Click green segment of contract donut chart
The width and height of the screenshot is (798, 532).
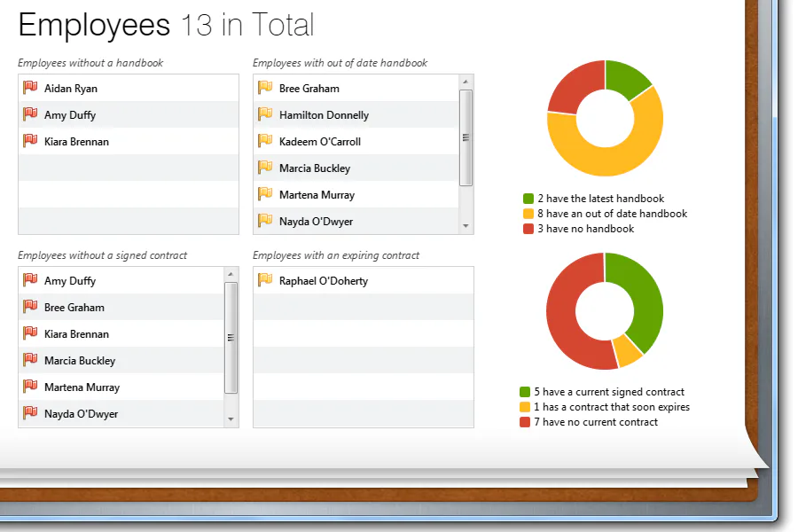tap(644, 295)
